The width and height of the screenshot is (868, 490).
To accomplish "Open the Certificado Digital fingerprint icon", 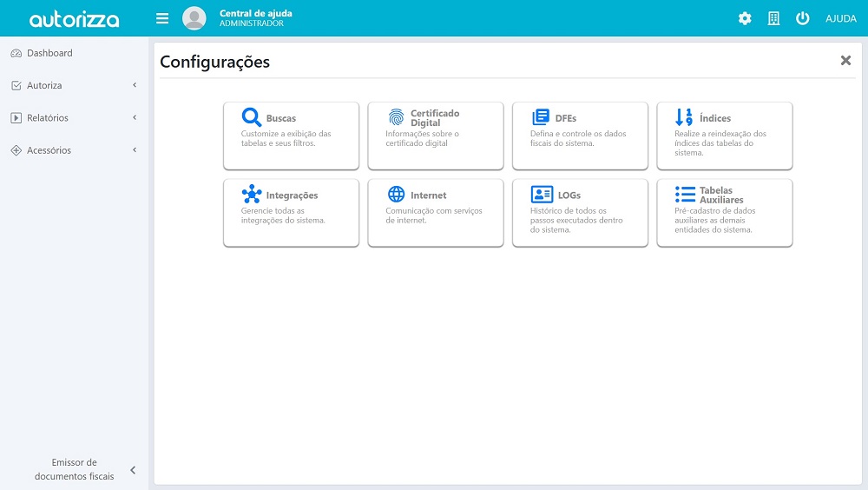I will [x=396, y=117].
